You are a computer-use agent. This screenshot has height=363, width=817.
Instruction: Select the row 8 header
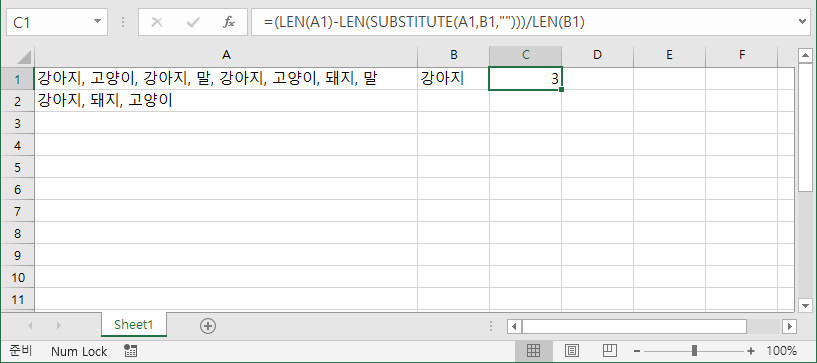point(18,233)
